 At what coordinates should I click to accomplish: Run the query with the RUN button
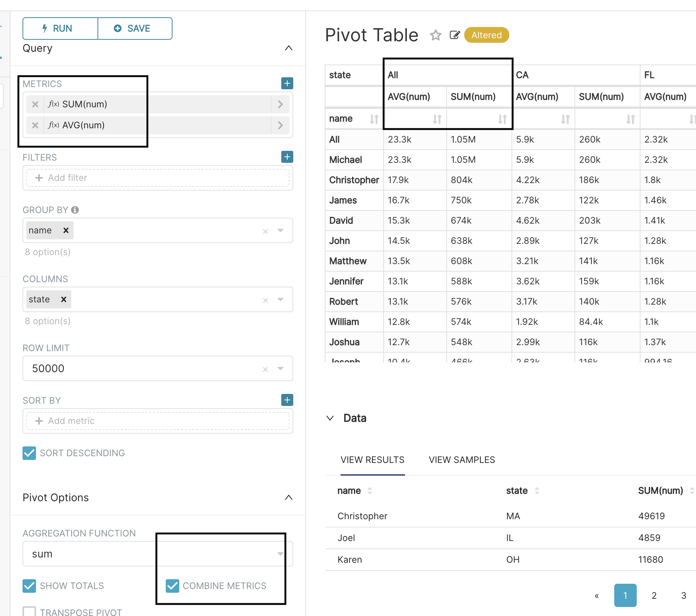click(60, 28)
